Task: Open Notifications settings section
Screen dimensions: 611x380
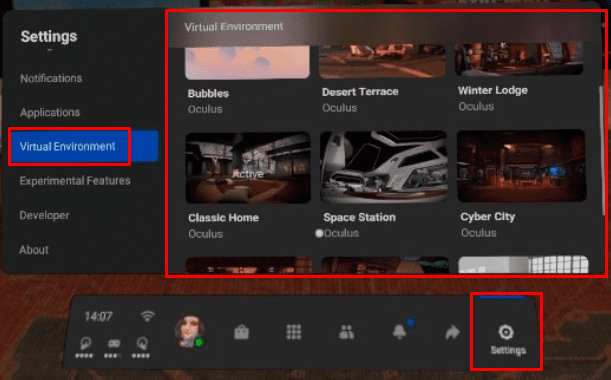Action: (51, 78)
